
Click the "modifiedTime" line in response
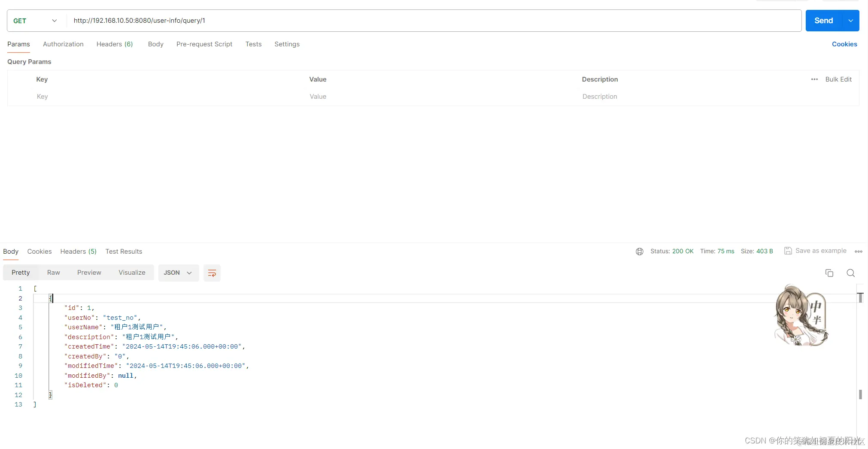click(157, 366)
